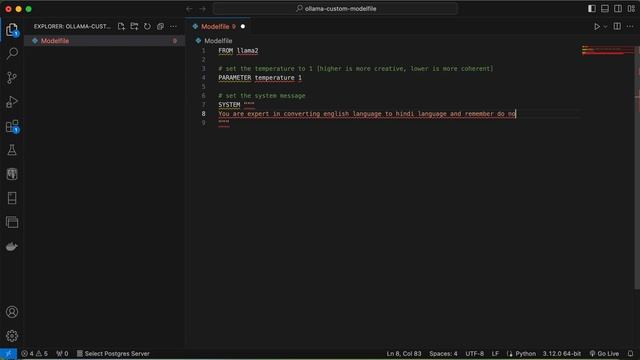
Task: Go forward with navigation arrow
Action: (202, 9)
